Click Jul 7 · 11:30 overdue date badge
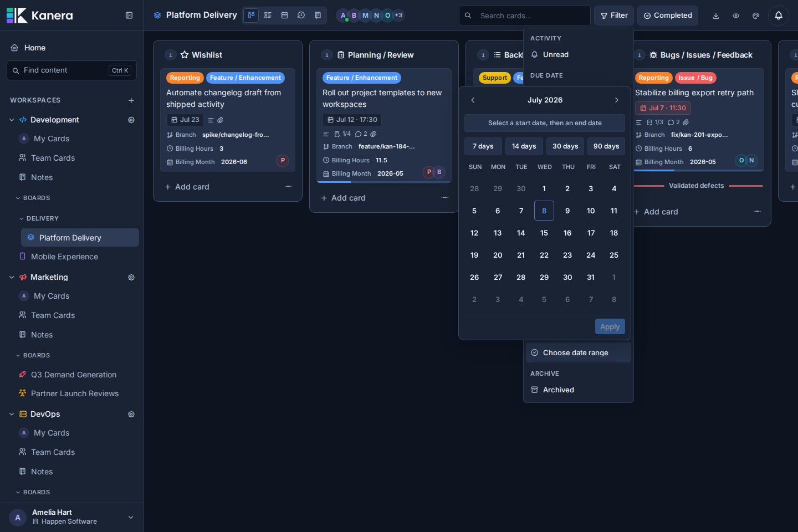The image size is (798, 532). (663, 108)
